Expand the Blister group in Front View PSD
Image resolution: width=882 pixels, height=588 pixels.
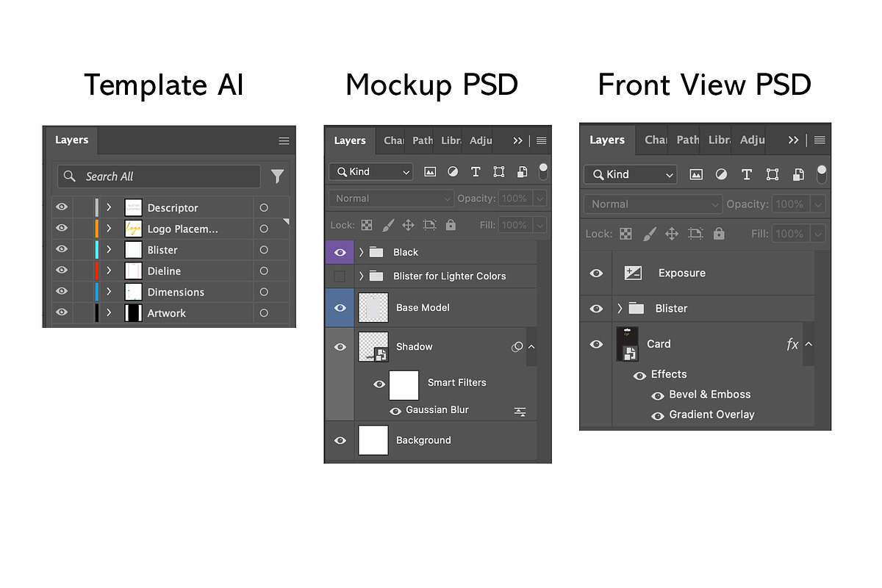click(620, 309)
